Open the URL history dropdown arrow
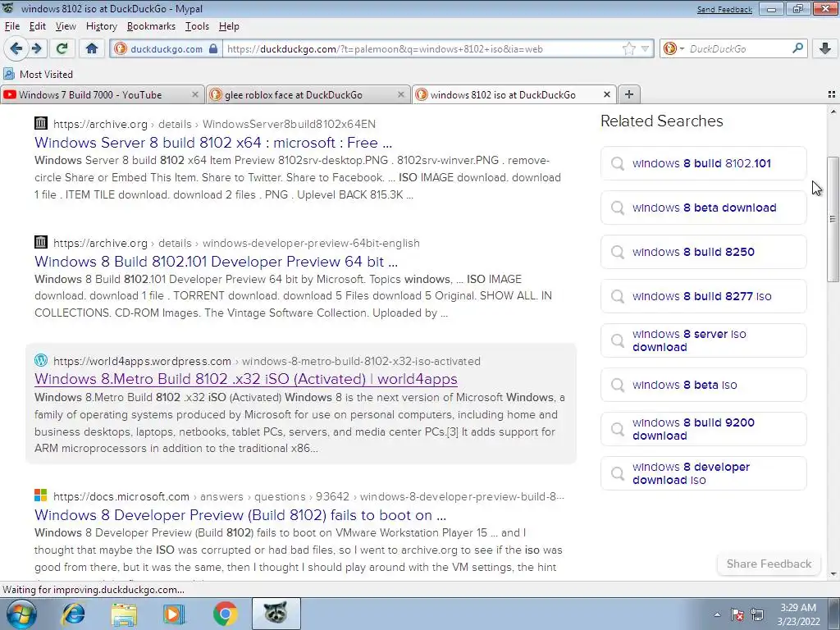This screenshot has height=630, width=840. click(645, 48)
